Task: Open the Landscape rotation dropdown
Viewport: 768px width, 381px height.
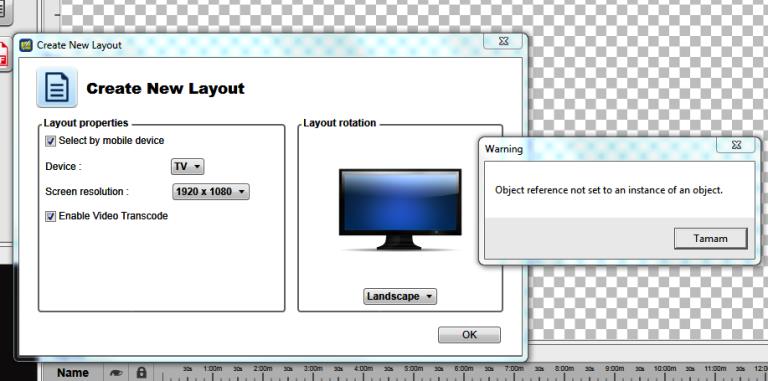Action: pos(400,296)
